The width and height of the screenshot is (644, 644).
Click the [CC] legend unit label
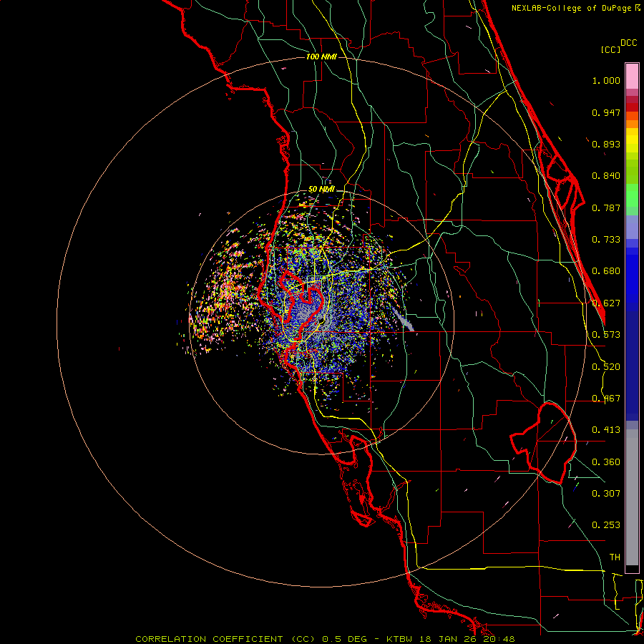pyautogui.click(x=610, y=49)
